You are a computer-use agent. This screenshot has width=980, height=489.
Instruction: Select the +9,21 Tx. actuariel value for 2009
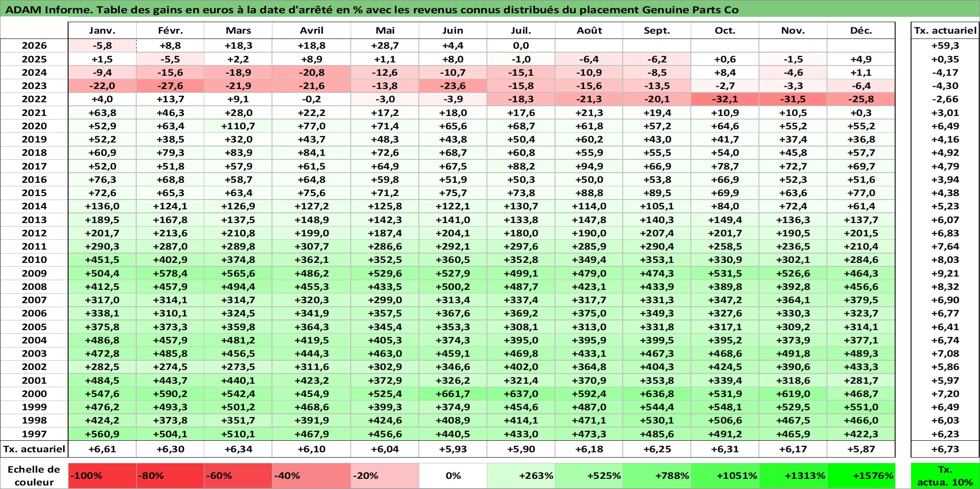(x=945, y=273)
